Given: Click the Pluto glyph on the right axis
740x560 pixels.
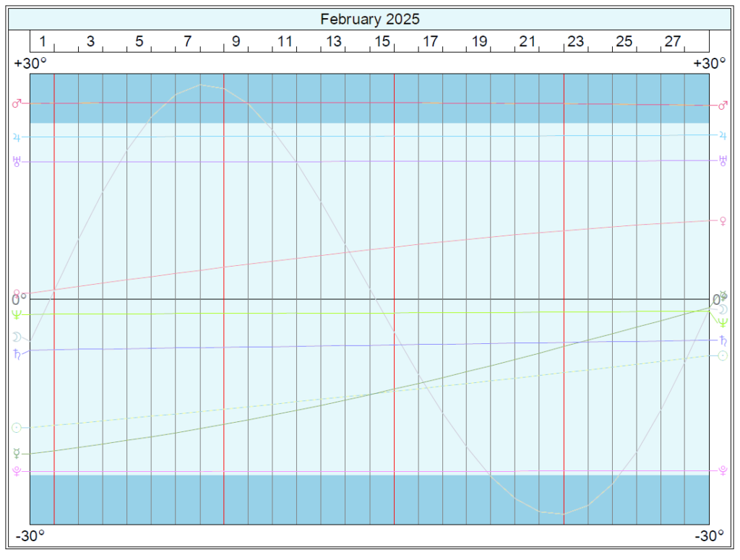Looking at the screenshot, I should coord(723,470).
